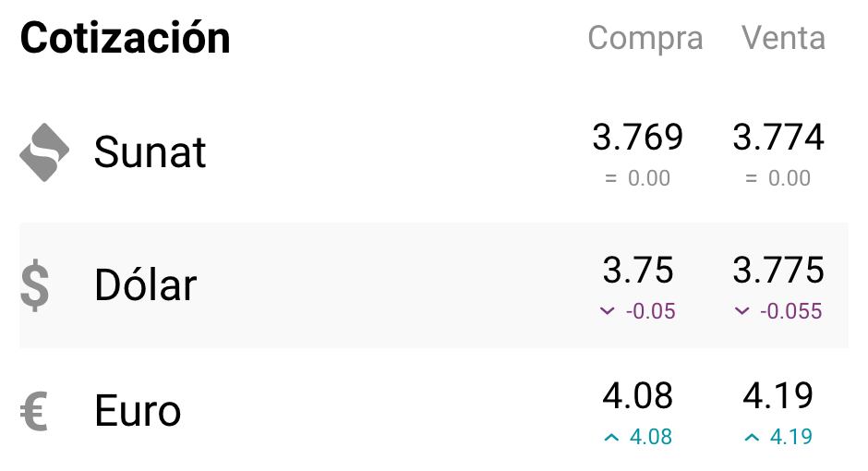Click Sunat compra value 3.769
The width and height of the screenshot is (868, 471).
tap(637, 138)
